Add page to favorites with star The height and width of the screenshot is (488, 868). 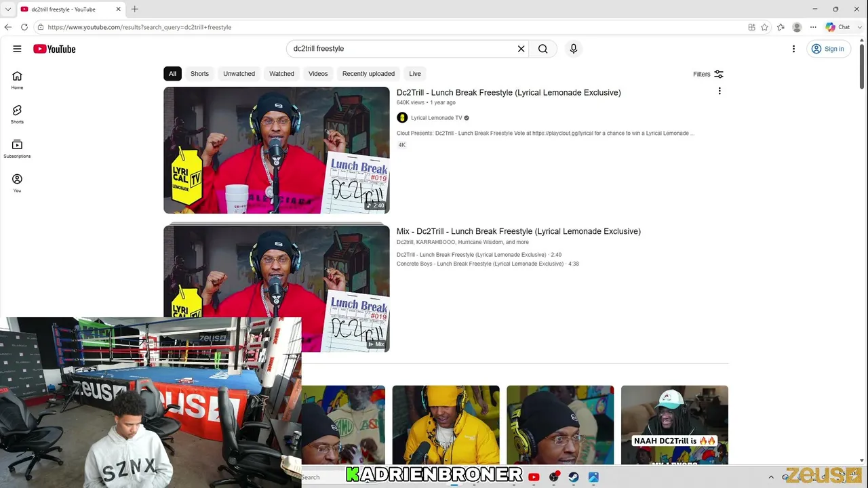click(764, 27)
